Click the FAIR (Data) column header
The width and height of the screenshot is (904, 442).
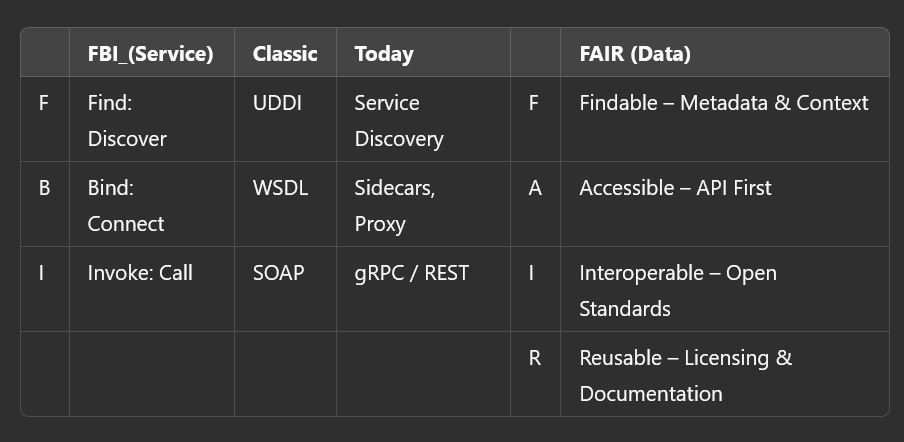click(x=634, y=54)
